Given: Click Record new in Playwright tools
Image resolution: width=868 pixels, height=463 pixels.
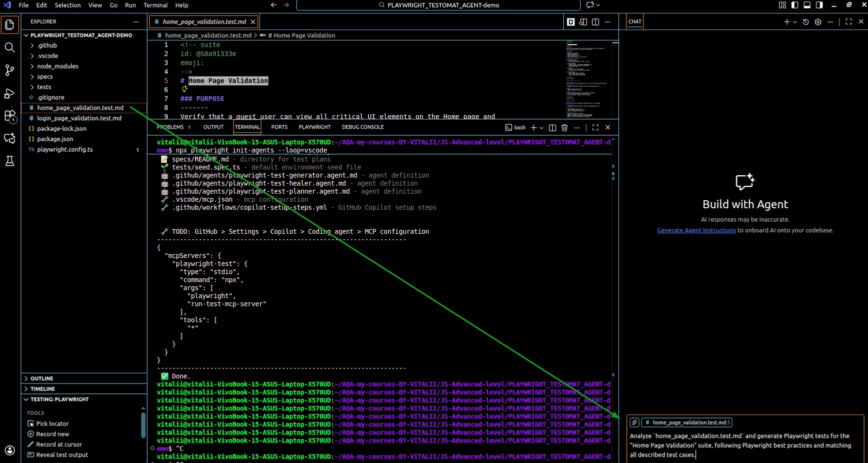Looking at the screenshot, I should tap(53, 434).
